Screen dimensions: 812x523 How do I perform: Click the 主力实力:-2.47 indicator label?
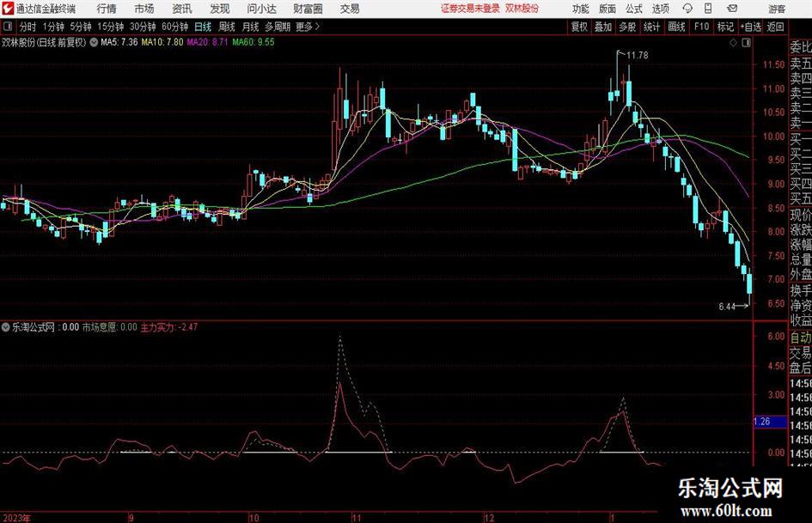point(168,327)
